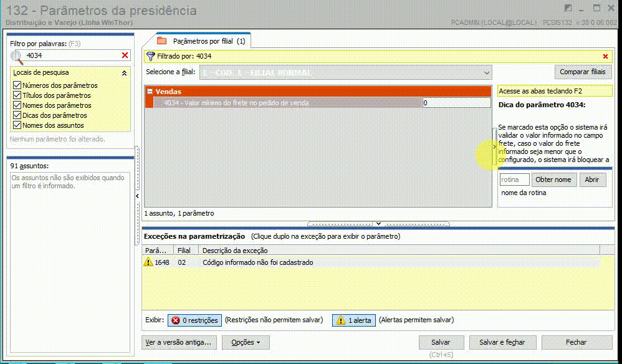
Task: Collapse left panel with splitter arrow
Action: point(137,196)
